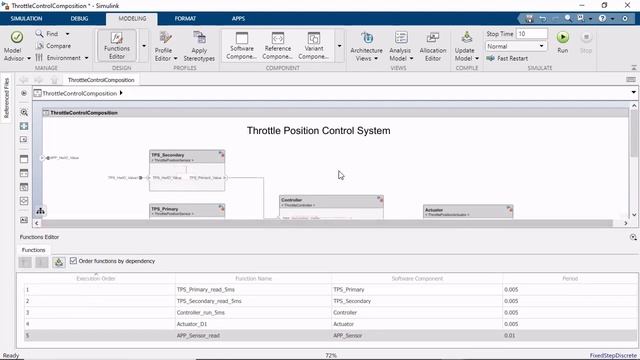
Task: Click the Update Model icon
Action: pyautogui.click(x=466, y=38)
